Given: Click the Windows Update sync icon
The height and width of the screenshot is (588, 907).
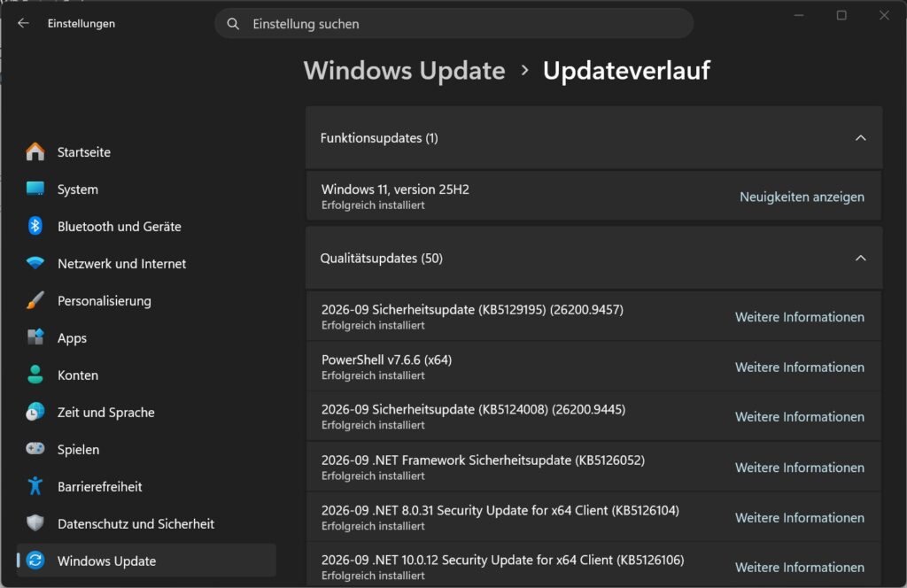Looking at the screenshot, I should [x=35, y=561].
